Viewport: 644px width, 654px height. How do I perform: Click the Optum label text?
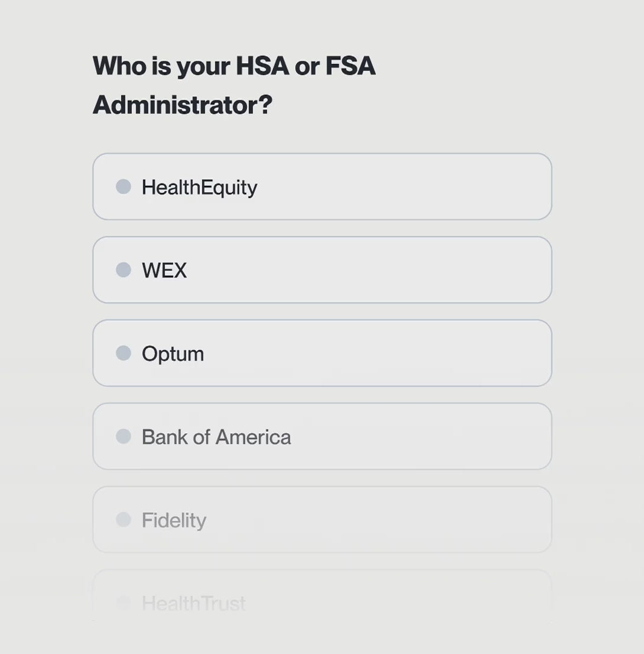click(x=172, y=354)
